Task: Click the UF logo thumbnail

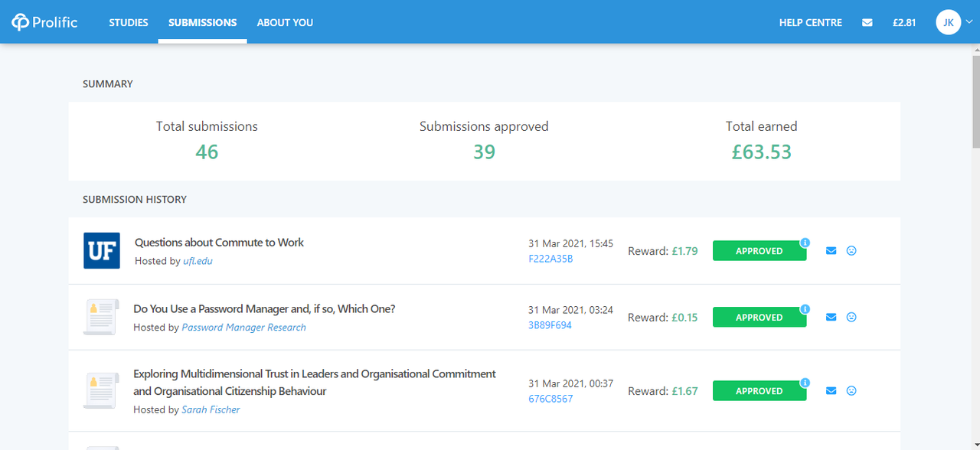Action: pos(102,251)
